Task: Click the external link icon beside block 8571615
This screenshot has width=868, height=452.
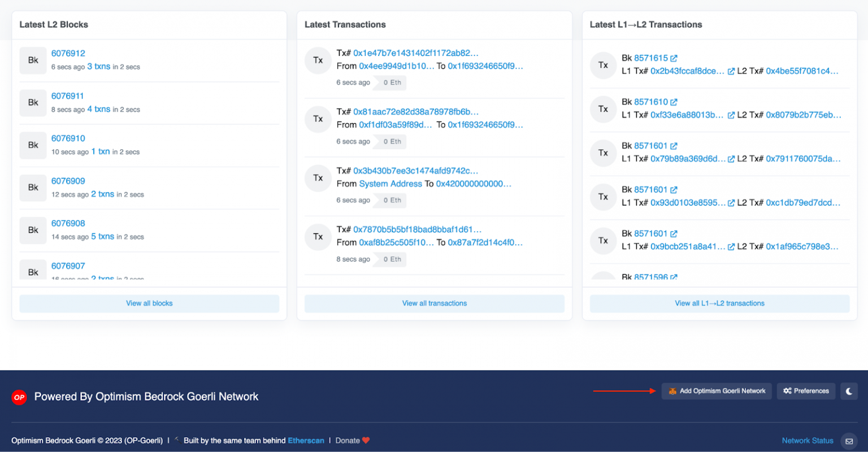Action: (672, 58)
